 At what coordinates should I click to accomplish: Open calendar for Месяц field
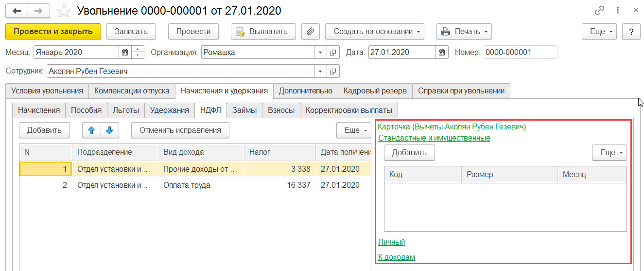(125, 53)
